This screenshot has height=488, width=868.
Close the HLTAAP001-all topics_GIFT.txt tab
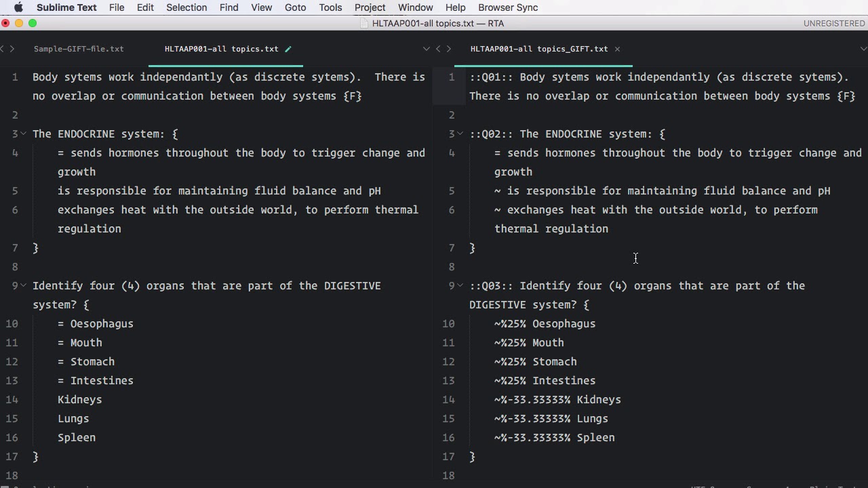pos(617,49)
